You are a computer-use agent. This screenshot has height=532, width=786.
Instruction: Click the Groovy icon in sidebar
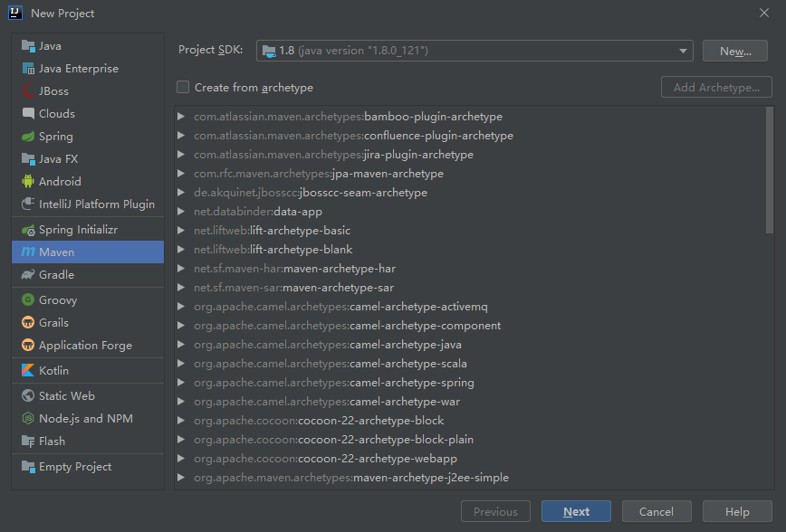point(28,300)
